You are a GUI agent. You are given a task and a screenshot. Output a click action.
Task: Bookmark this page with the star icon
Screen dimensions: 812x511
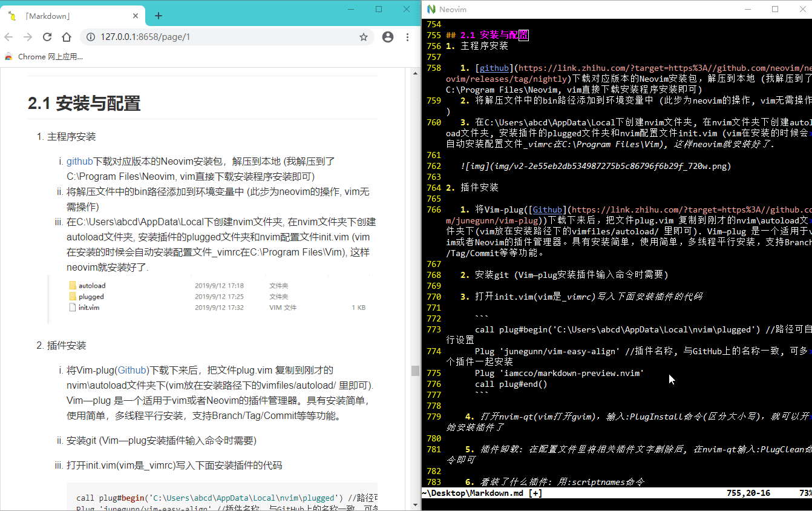point(364,37)
